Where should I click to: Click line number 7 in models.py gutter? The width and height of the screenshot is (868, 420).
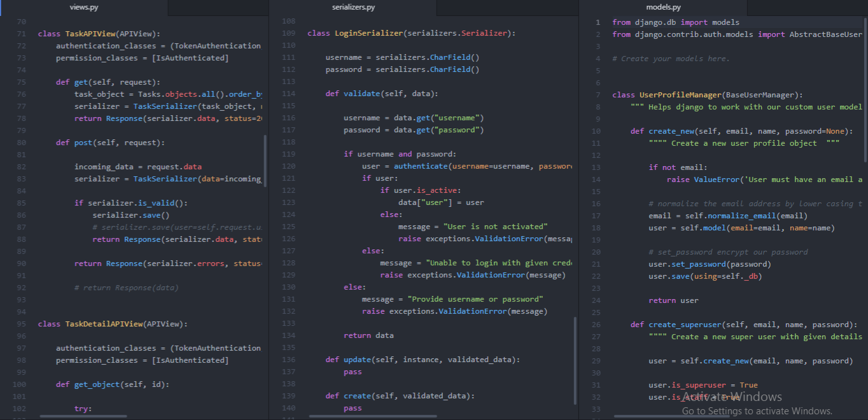[x=598, y=95]
